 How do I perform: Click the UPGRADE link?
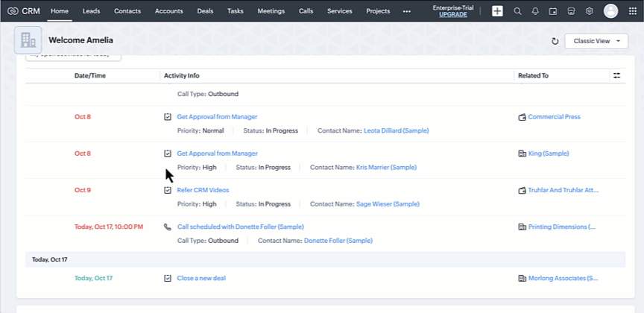coord(453,15)
